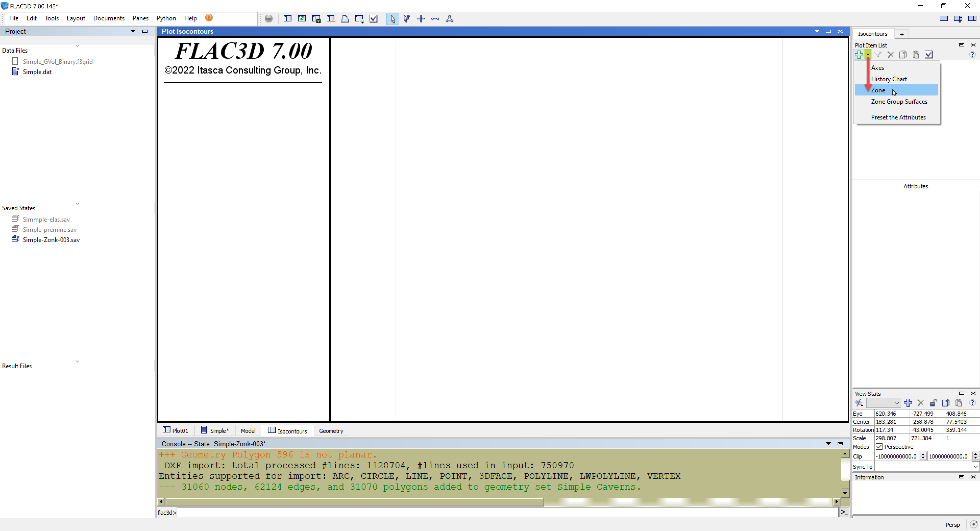980x531 pixels.
Task: Click the printer icon in the main toolbar
Action: (x=345, y=19)
